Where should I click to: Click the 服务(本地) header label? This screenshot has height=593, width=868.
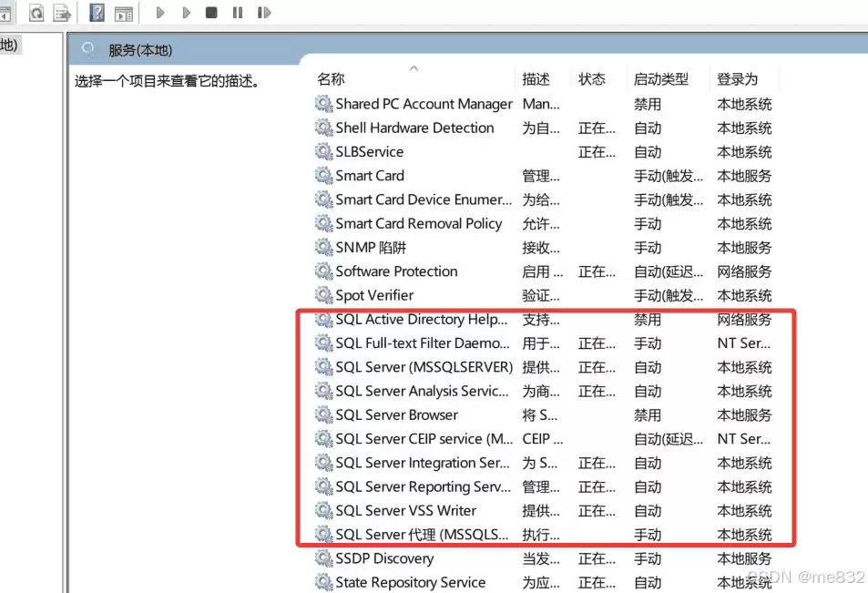(138, 50)
